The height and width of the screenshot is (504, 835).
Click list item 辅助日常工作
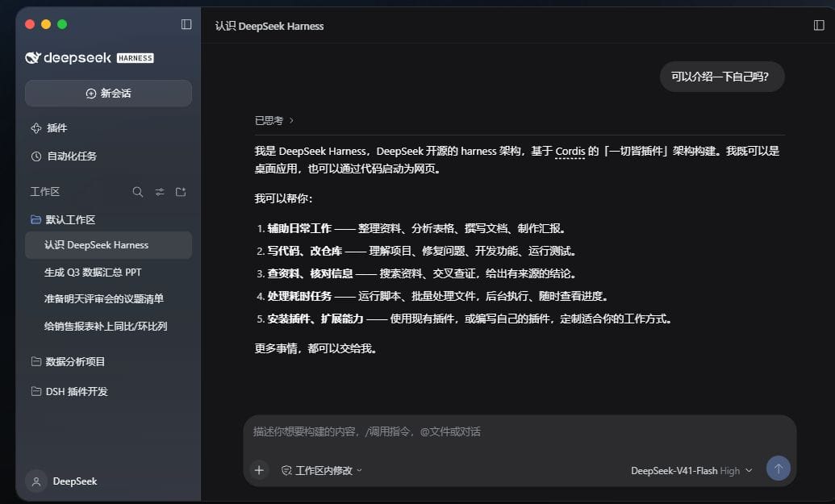click(299, 228)
